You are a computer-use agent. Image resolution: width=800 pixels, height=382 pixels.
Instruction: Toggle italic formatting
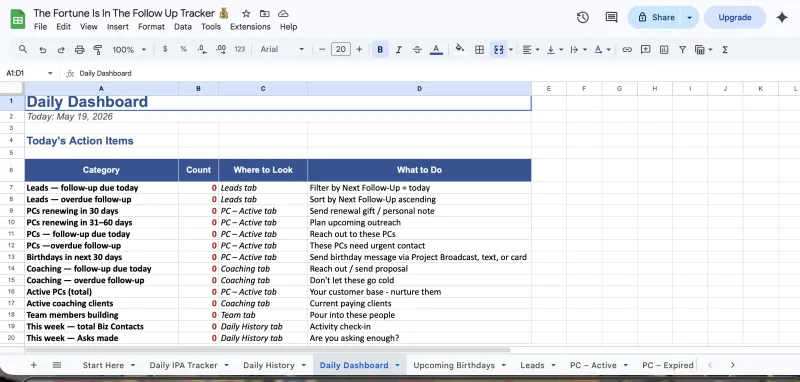tap(398, 49)
